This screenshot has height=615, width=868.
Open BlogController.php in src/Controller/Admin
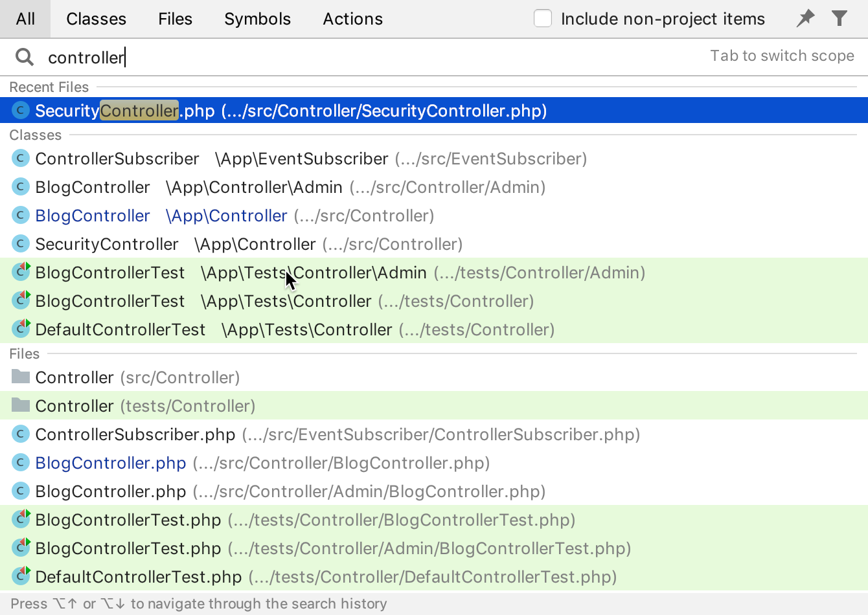click(434, 491)
